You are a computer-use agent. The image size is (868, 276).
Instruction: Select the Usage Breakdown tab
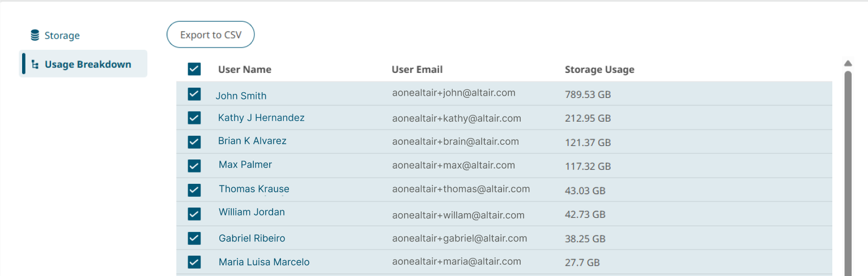pos(87,64)
